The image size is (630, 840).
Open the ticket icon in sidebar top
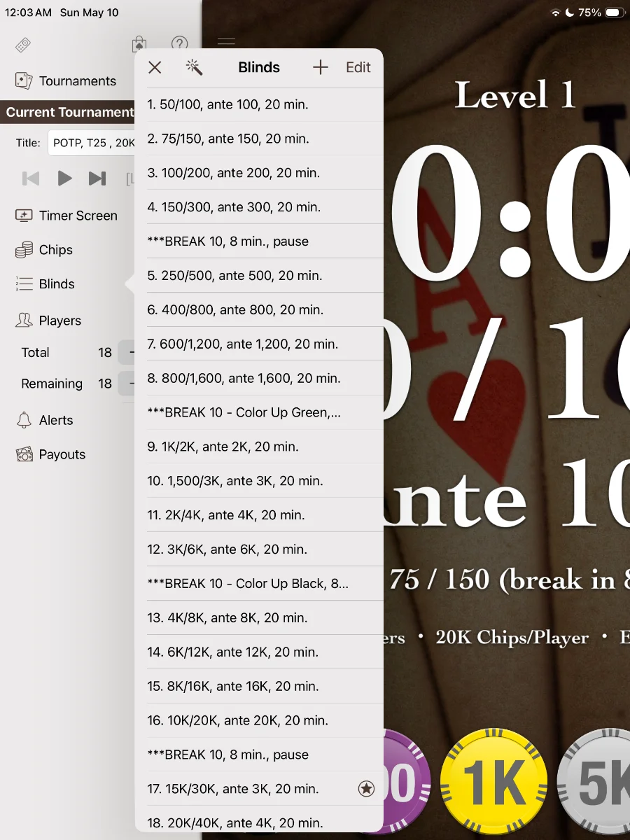pyautogui.click(x=23, y=45)
